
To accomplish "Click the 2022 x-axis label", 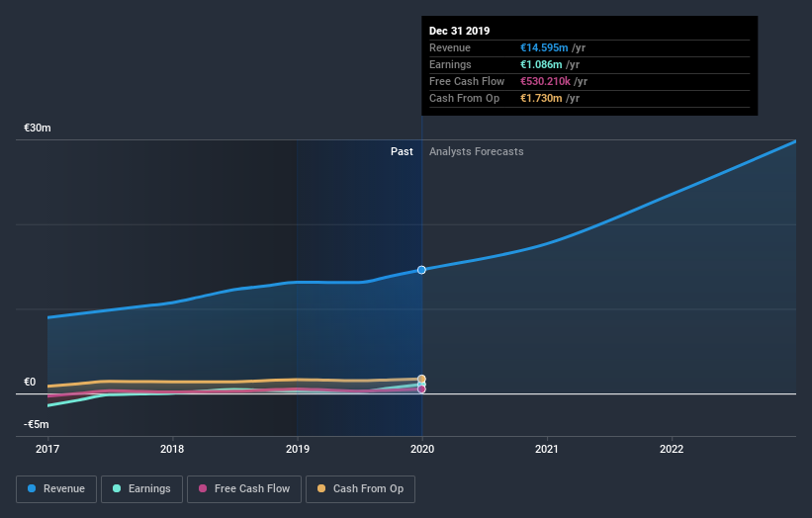I will point(672,449).
